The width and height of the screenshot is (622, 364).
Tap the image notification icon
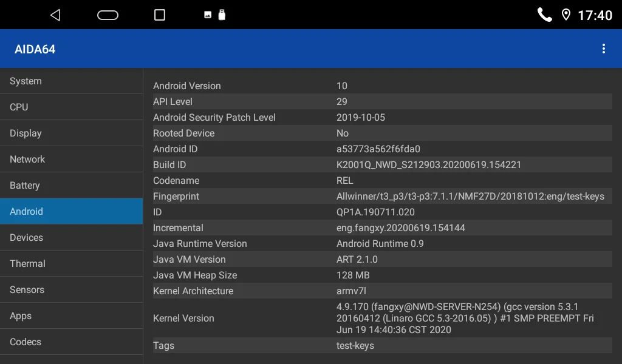click(208, 15)
